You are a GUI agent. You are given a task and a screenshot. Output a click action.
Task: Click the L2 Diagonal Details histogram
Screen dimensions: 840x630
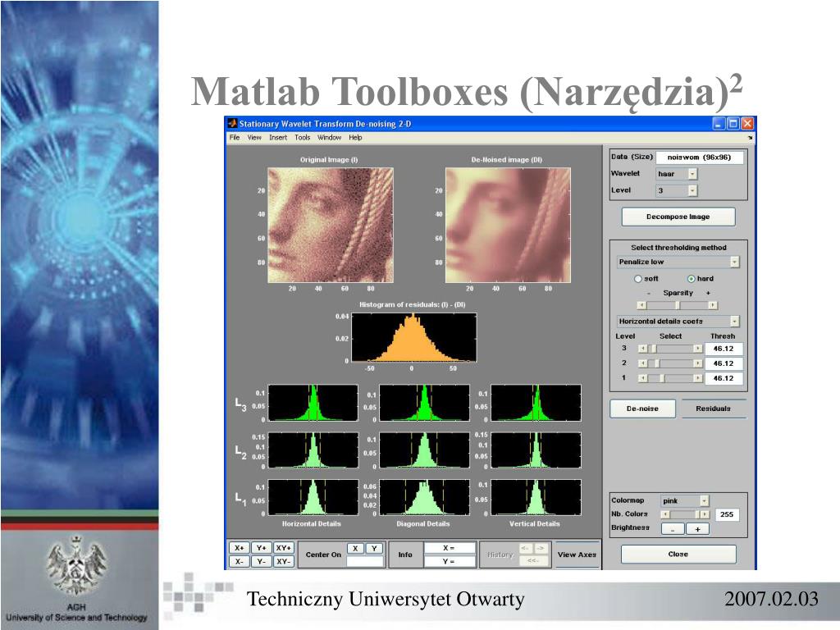click(424, 450)
